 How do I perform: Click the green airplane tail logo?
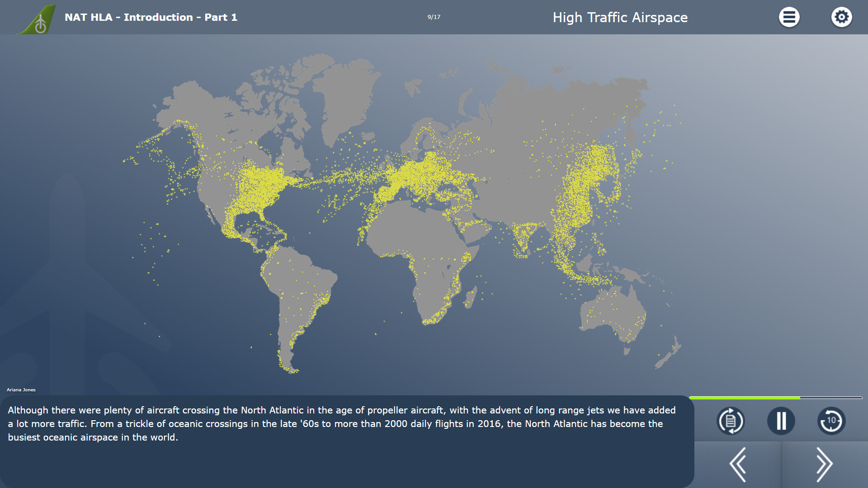tap(36, 19)
